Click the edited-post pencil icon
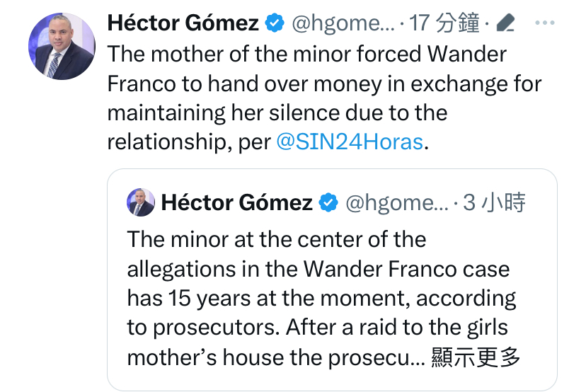The height and width of the screenshot is (392, 586). point(505,24)
